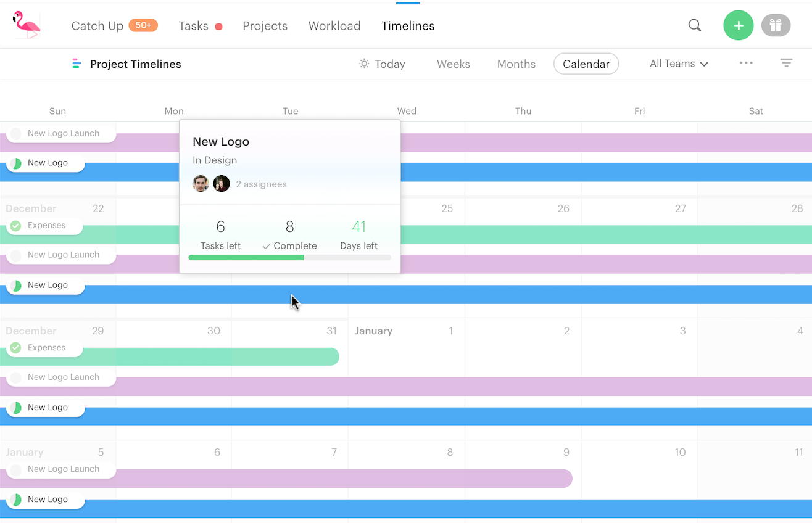Click the Expenses checkmark icon in Dec 29 week
This screenshot has width=812, height=523.
tap(16, 348)
